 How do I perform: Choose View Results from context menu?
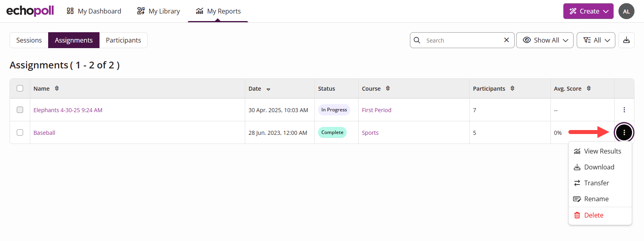(600, 151)
